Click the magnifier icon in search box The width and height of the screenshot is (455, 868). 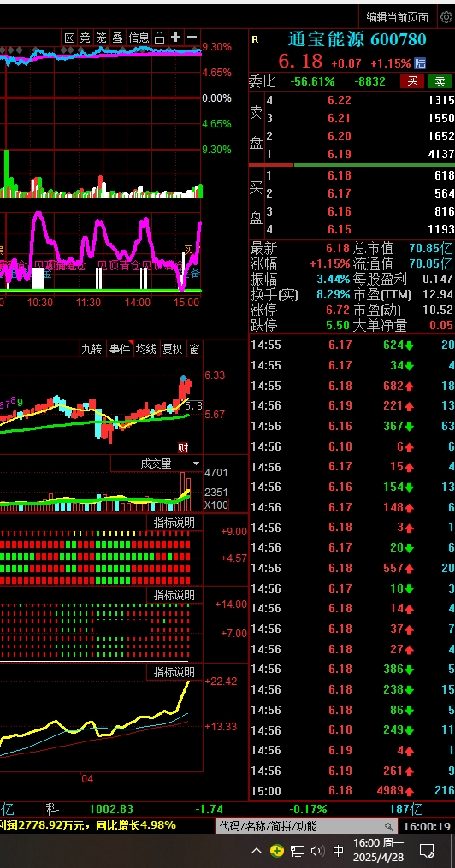(x=388, y=826)
